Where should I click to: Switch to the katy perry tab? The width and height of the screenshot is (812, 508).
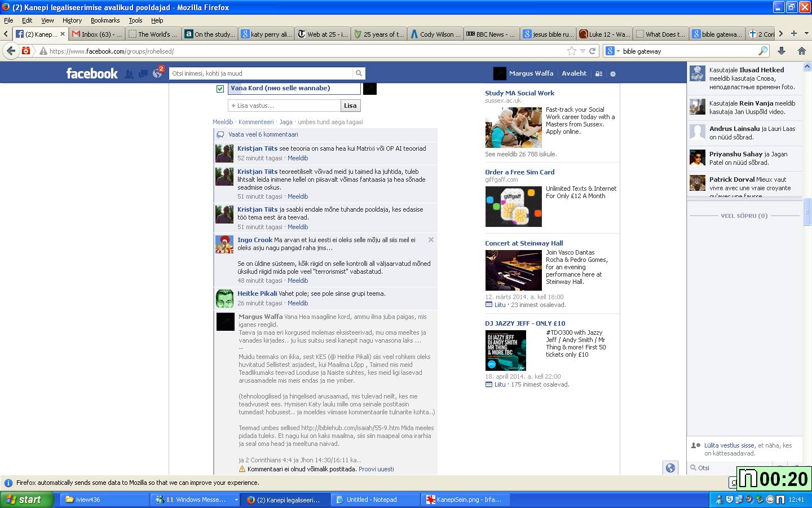click(266, 34)
